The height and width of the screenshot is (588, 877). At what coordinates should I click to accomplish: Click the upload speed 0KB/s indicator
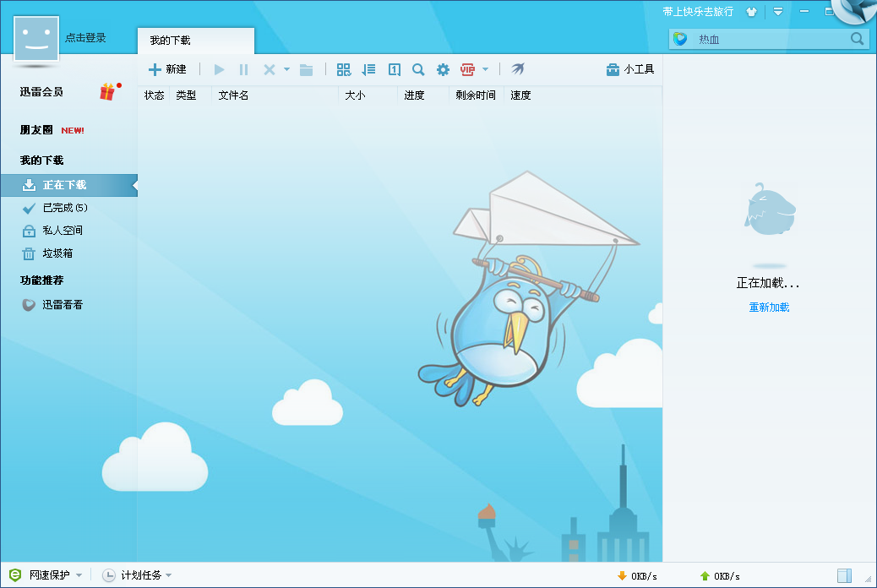pyautogui.click(x=720, y=575)
